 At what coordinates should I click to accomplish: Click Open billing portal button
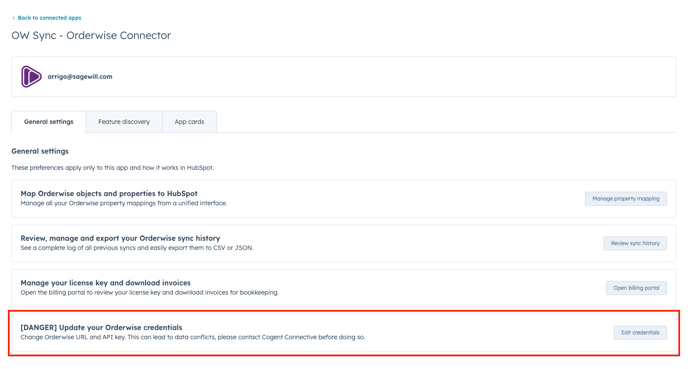636,288
